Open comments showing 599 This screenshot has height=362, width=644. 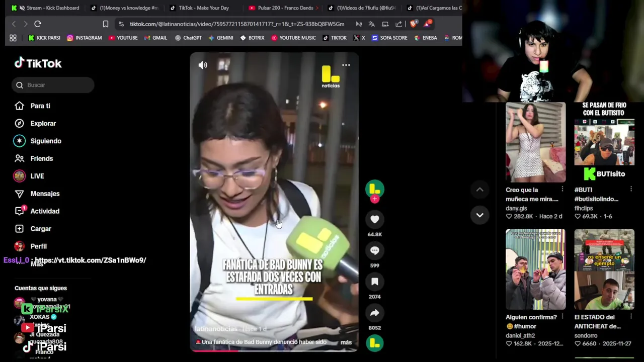(375, 250)
